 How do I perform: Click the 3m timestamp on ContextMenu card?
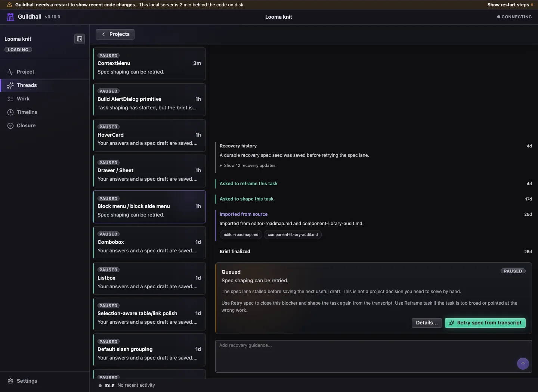pos(197,63)
